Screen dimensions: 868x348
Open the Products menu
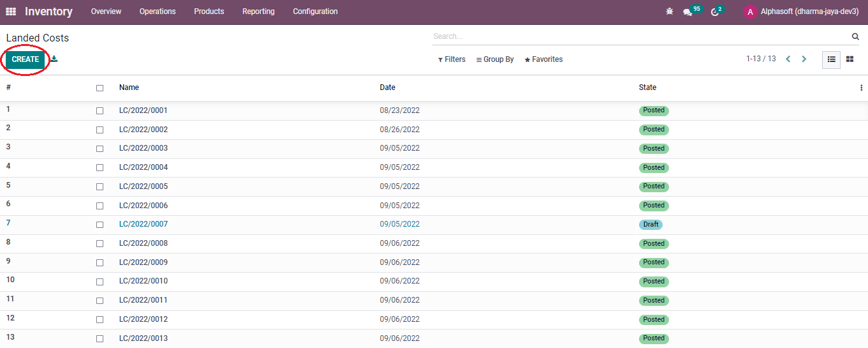209,11
